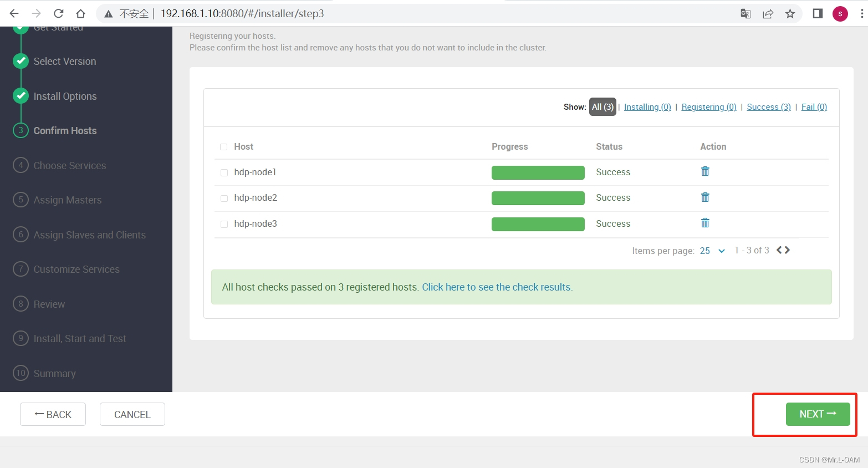Delete host hdp-node1 with trash icon
Viewport: 868px width, 468px height.
point(705,171)
